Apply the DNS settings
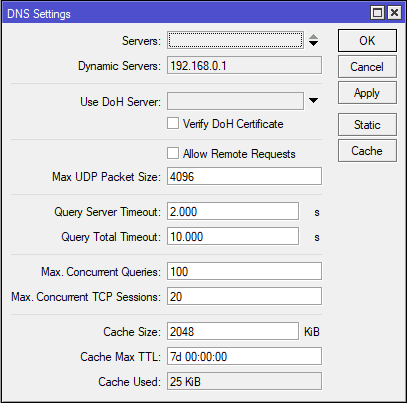The height and width of the screenshot is (403, 407). pos(367,93)
